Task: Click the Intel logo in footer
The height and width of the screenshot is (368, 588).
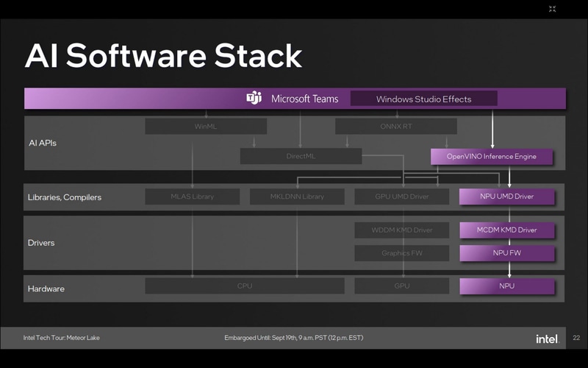Action: click(547, 339)
